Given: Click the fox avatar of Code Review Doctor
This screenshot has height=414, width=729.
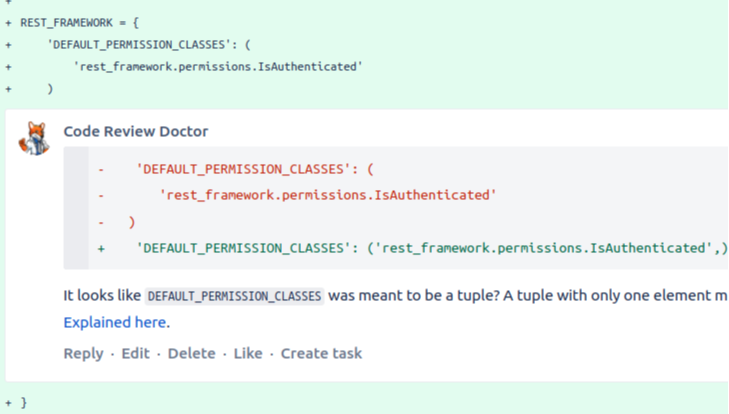Looking at the screenshot, I should (34, 139).
